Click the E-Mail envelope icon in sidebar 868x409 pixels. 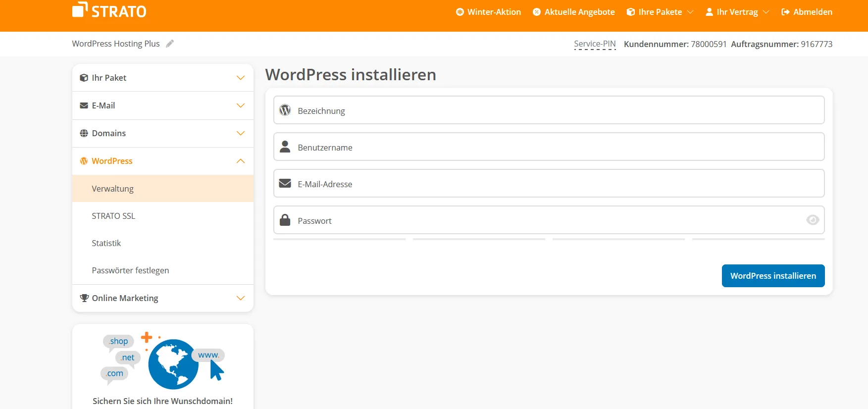[84, 105]
